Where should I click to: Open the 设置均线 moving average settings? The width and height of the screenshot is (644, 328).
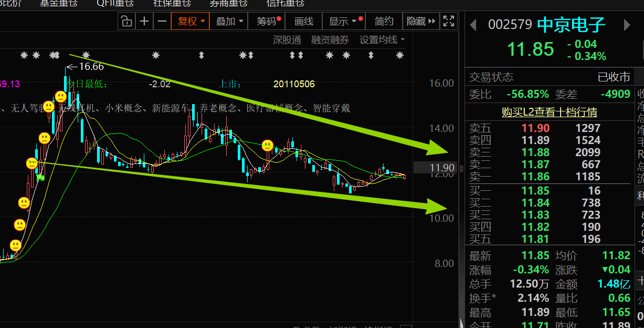point(382,40)
